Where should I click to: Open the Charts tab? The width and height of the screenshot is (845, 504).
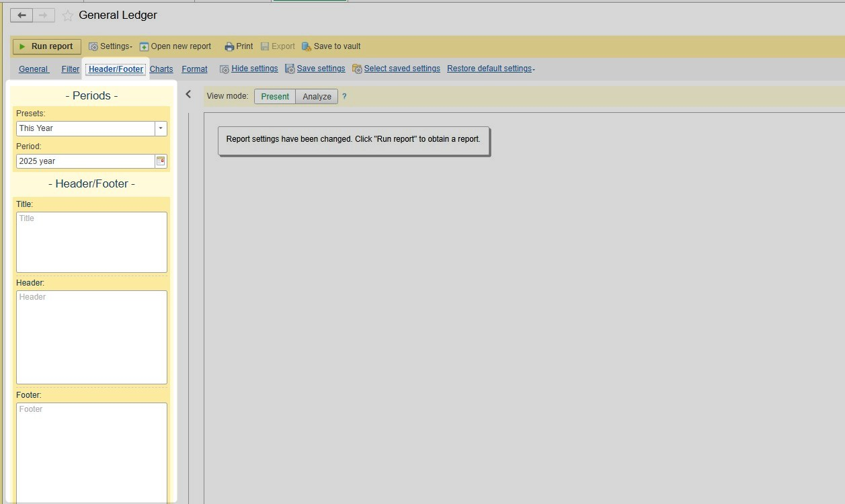(161, 69)
